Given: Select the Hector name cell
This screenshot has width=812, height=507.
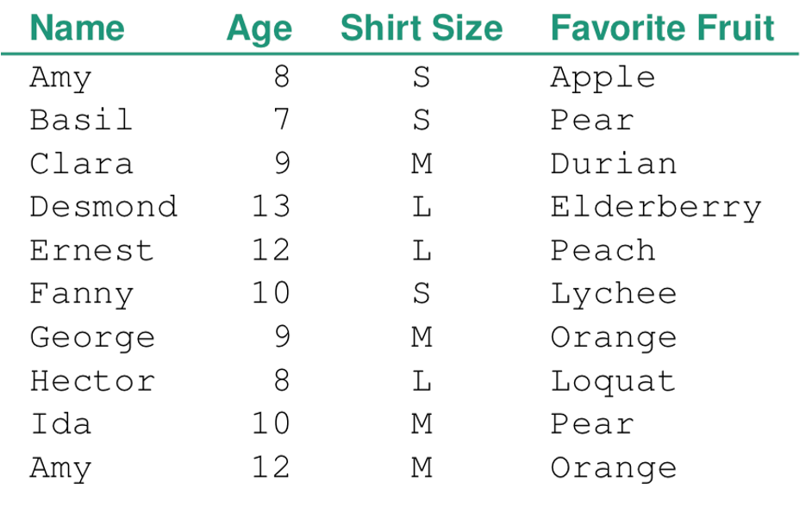Looking at the screenshot, I should [x=92, y=381].
